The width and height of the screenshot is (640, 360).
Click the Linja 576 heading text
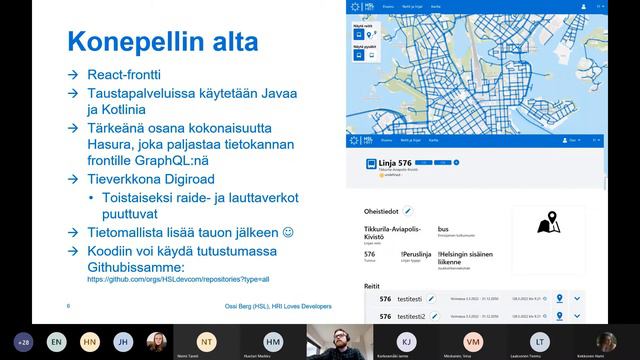click(x=395, y=163)
